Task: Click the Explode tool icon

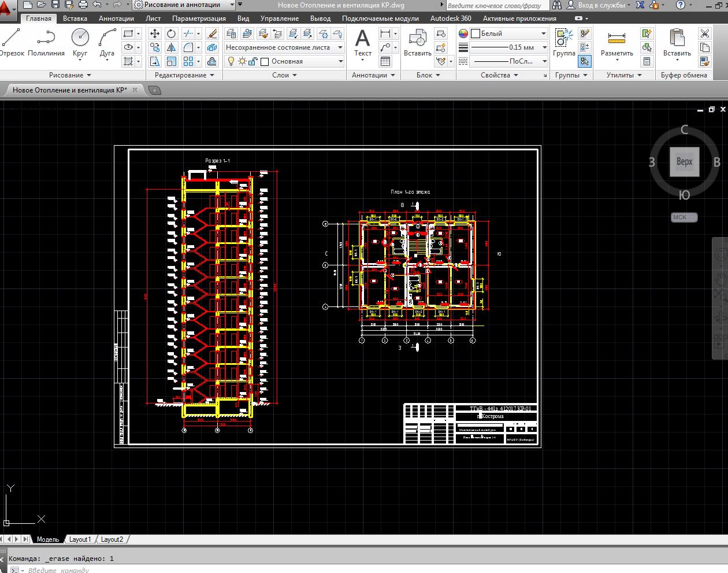Action: click(x=212, y=47)
